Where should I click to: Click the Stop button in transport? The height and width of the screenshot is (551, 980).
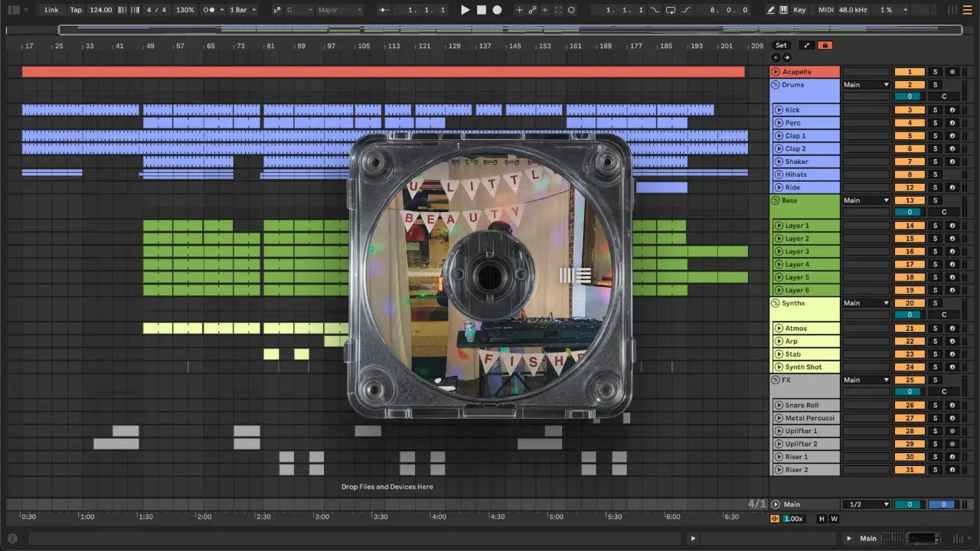(482, 10)
